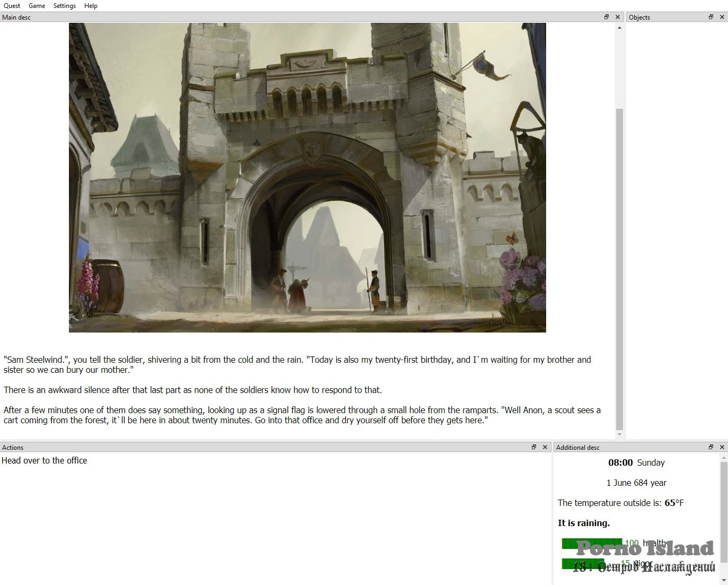Open the Settings menu
This screenshot has height=585, width=728.
[64, 6]
